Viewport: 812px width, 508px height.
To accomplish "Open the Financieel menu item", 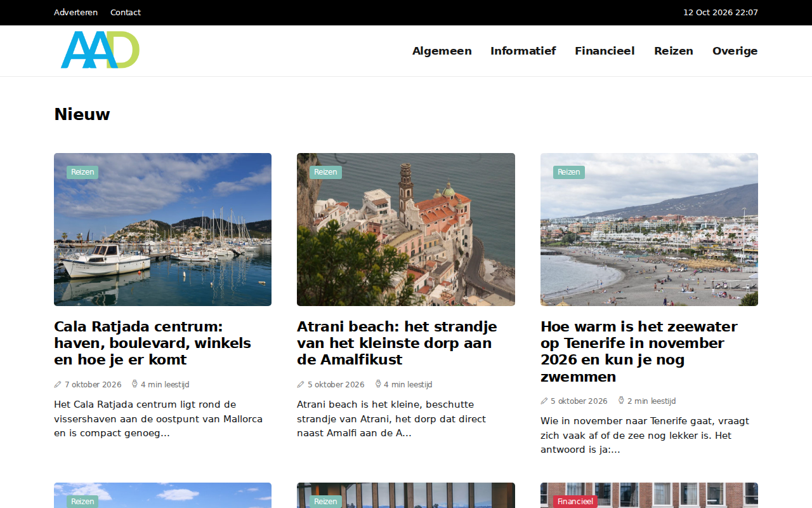I will click(x=605, y=51).
